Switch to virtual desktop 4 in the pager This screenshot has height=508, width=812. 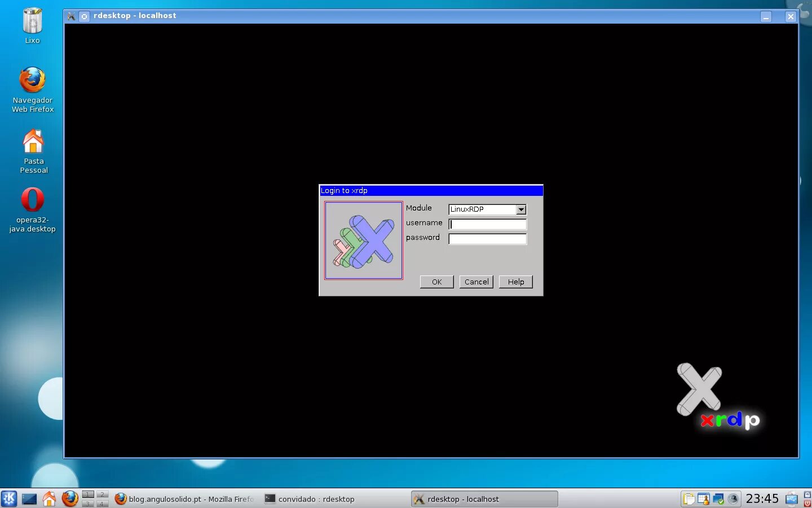point(101,503)
